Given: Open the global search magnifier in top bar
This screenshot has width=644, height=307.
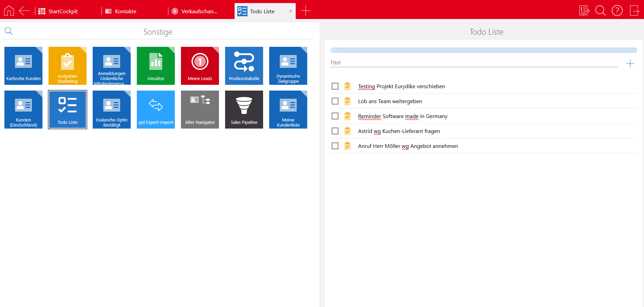Looking at the screenshot, I should [x=600, y=11].
